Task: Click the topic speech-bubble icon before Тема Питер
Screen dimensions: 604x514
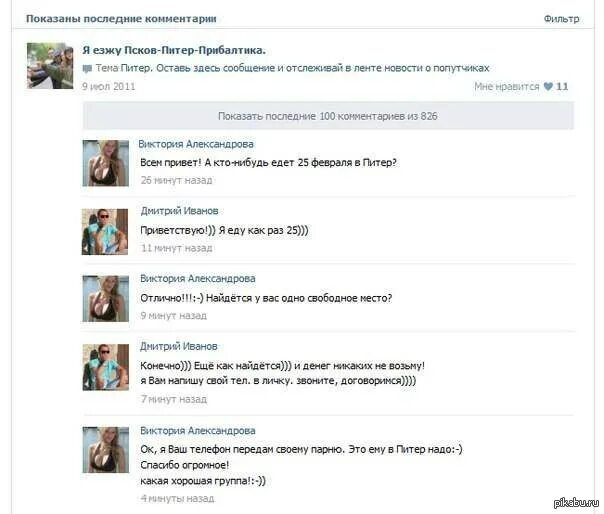Action: click(87, 69)
